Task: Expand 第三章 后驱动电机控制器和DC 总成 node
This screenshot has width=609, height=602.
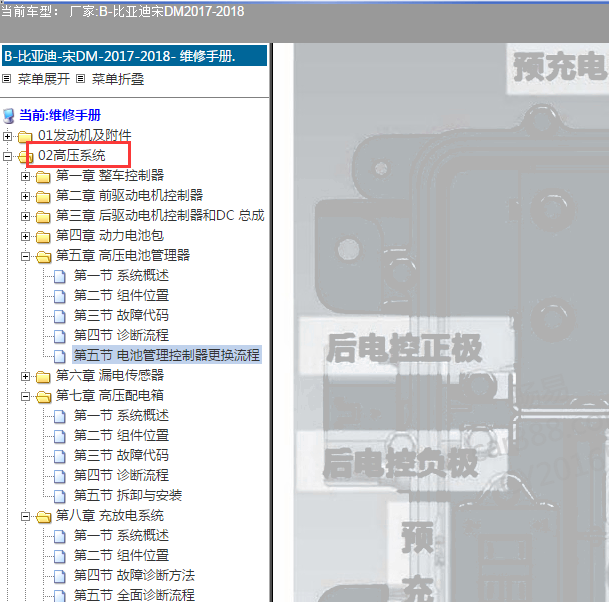Action: click(x=25, y=216)
